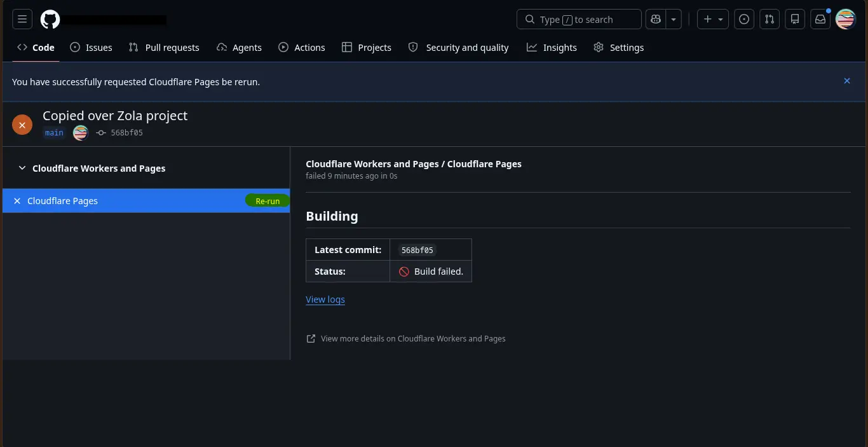Open the Insights tab
The image size is (868, 447).
552,48
